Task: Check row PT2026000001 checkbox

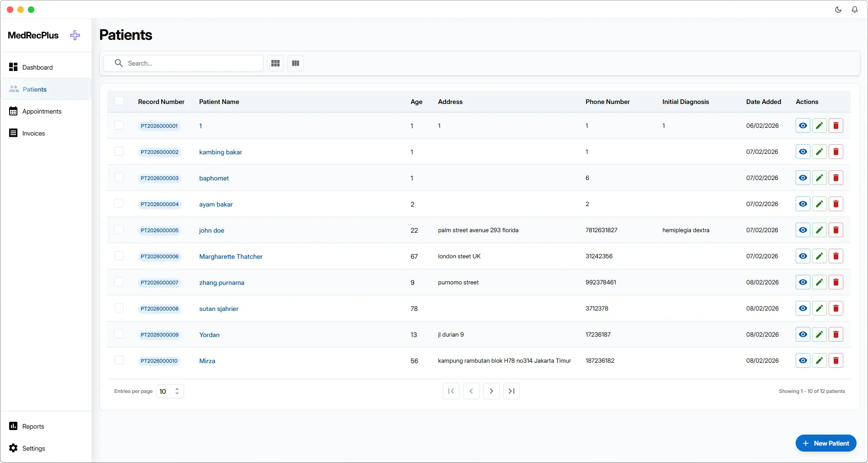Action: [x=119, y=125]
